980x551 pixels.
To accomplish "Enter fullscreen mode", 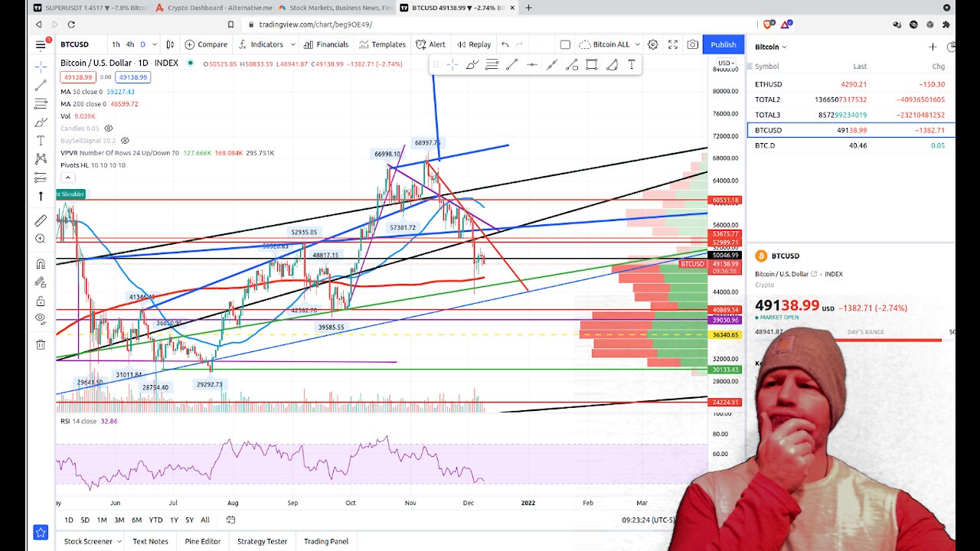I will point(673,44).
